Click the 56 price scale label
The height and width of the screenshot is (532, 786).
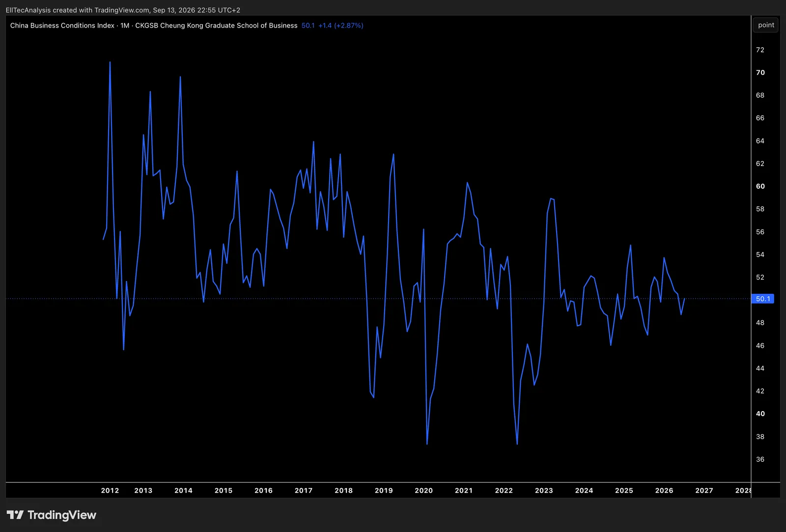tap(760, 232)
